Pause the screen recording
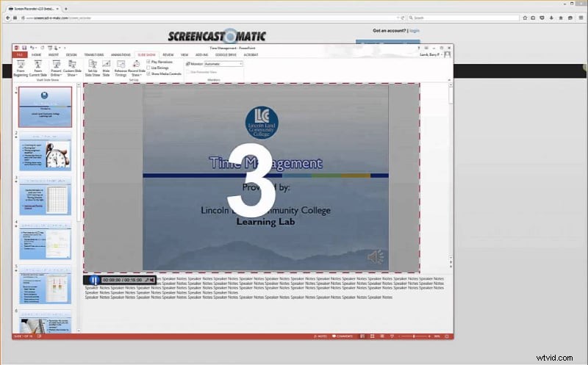 (x=94, y=280)
